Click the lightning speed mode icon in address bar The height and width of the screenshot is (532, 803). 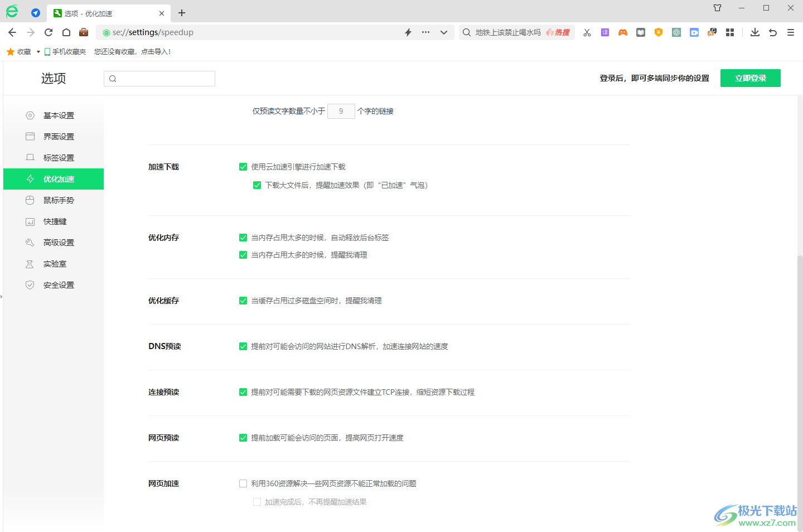pos(408,32)
